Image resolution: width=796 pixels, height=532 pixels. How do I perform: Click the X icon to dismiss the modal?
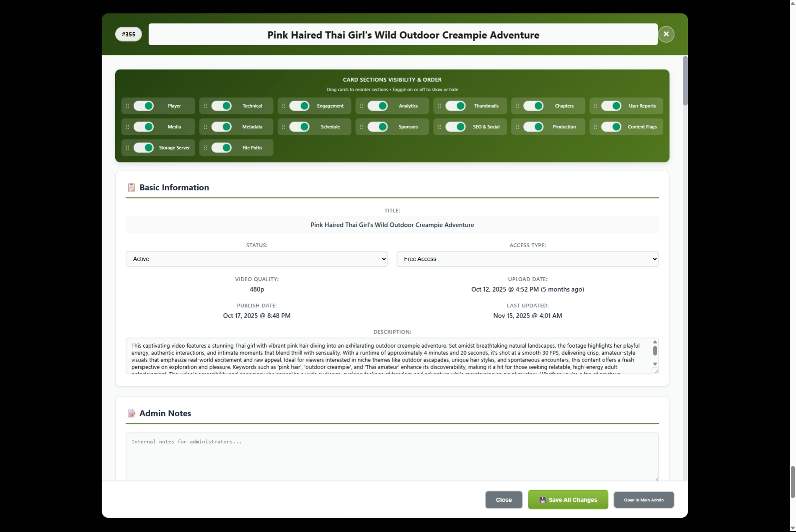point(666,34)
